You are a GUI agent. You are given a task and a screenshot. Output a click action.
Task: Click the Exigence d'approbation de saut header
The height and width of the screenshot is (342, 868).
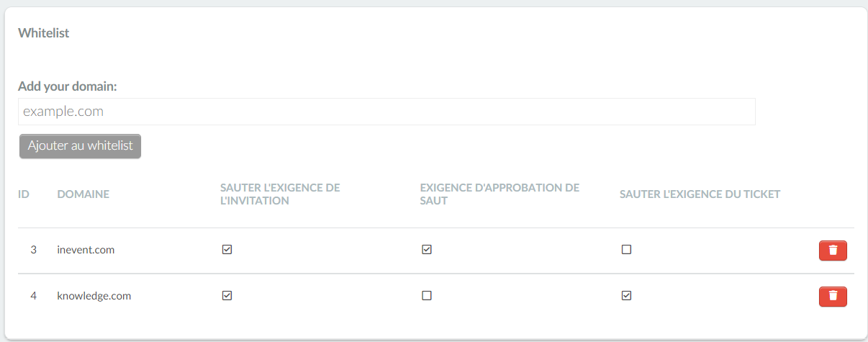coord(499,194)
